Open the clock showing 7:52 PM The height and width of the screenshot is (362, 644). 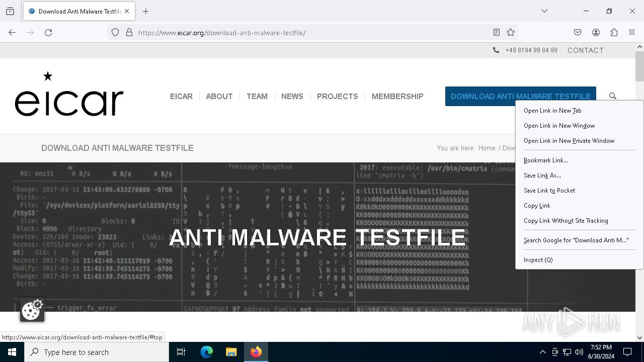point(601,352)
